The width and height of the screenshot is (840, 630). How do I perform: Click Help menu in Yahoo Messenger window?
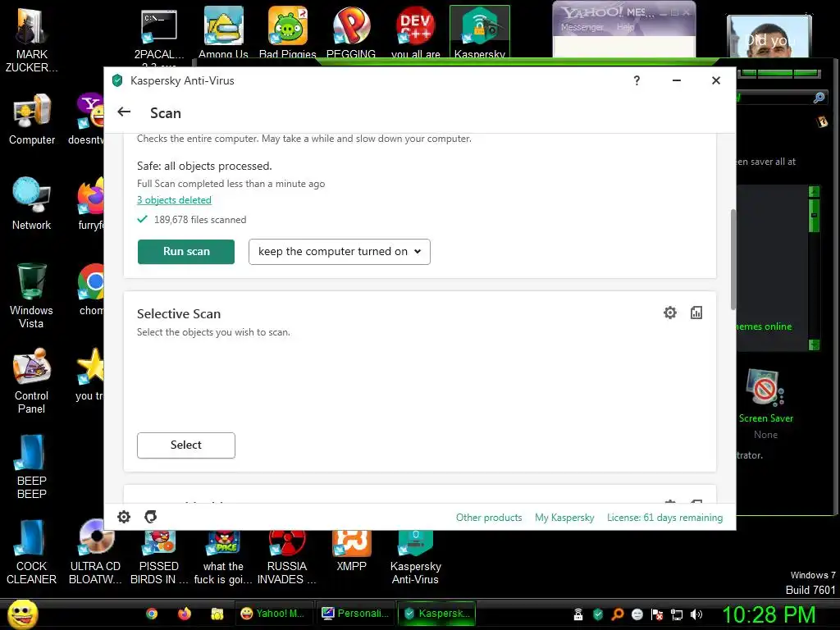point(625,27)
